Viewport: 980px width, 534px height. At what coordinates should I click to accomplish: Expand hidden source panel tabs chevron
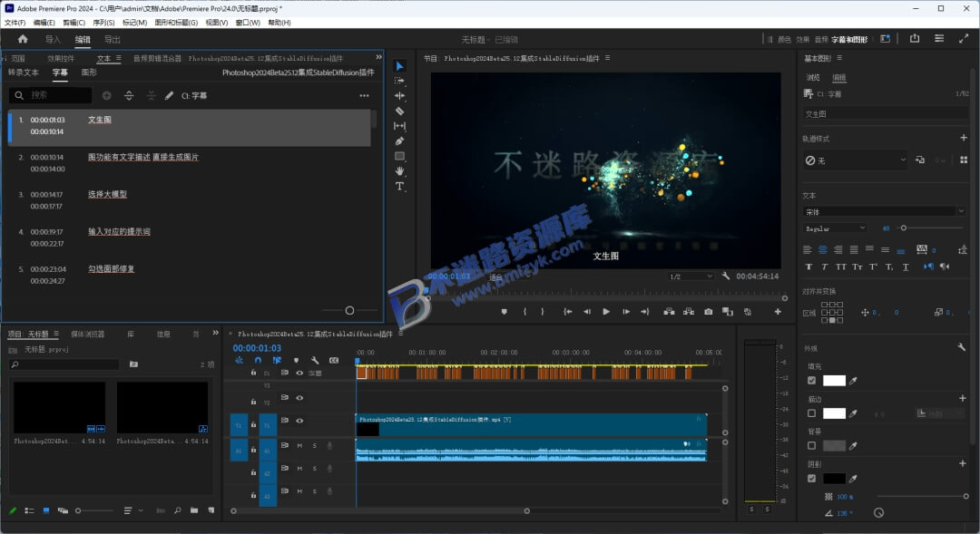[378, 57]
